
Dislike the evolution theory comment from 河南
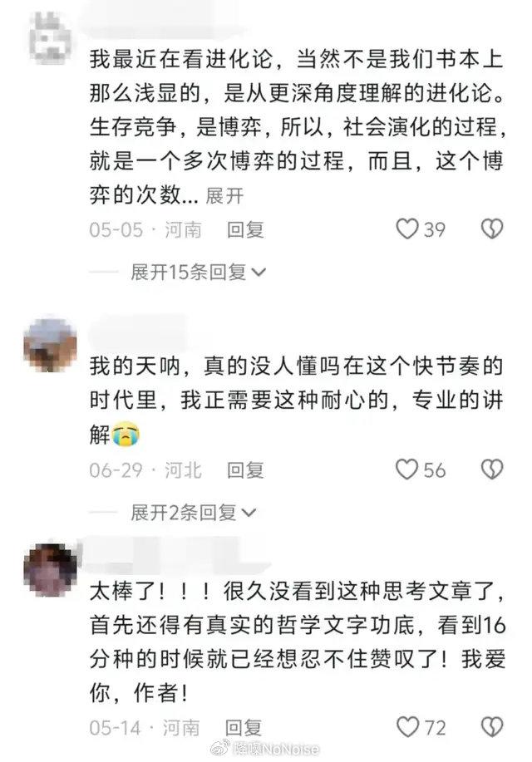(491, 229)
